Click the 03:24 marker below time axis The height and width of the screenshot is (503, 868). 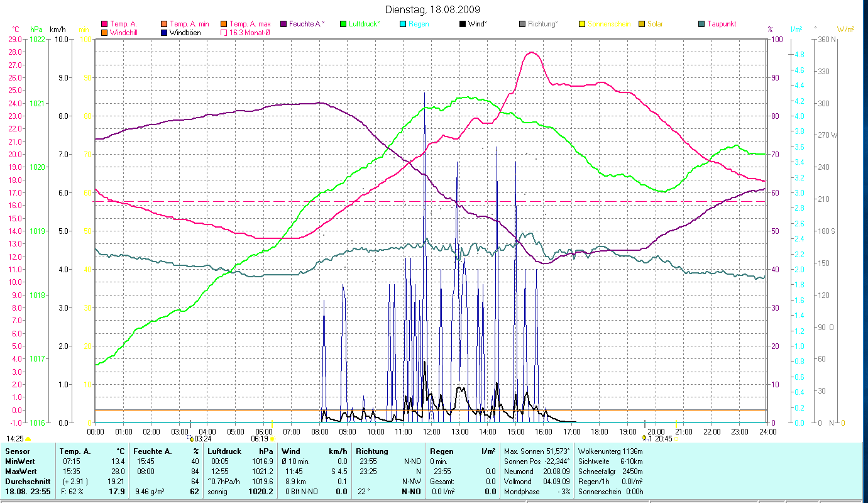click(201, 438)
